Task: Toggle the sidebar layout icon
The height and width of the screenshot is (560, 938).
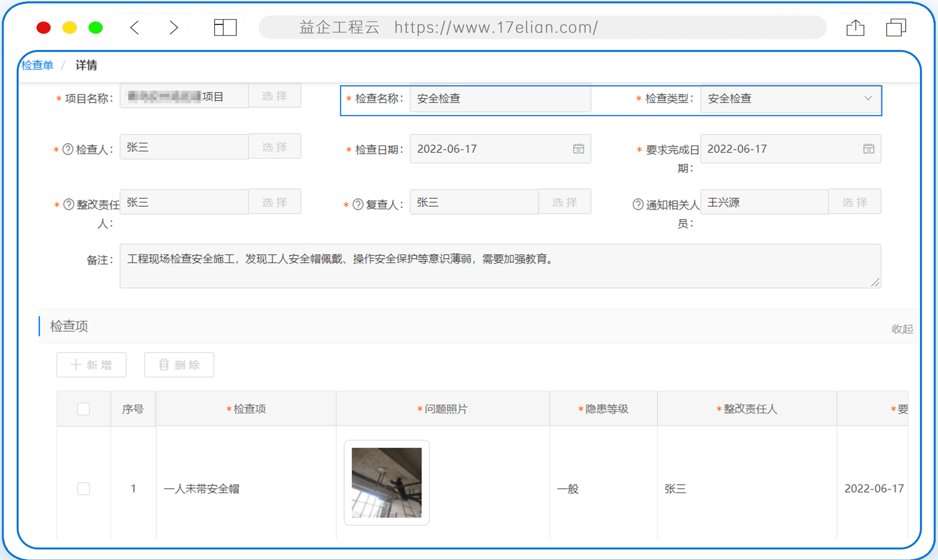Action: [225, 28]
